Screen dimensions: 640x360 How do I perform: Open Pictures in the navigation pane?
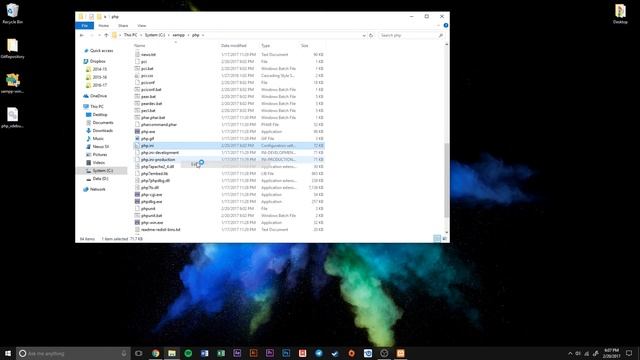pyautogui.click(x=100, y=155)
